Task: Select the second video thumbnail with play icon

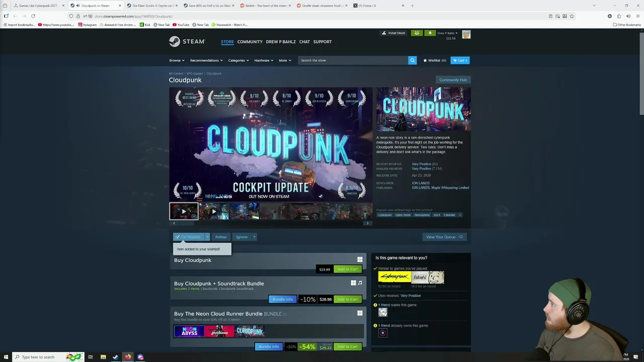Action: click(x=214, y=211)
